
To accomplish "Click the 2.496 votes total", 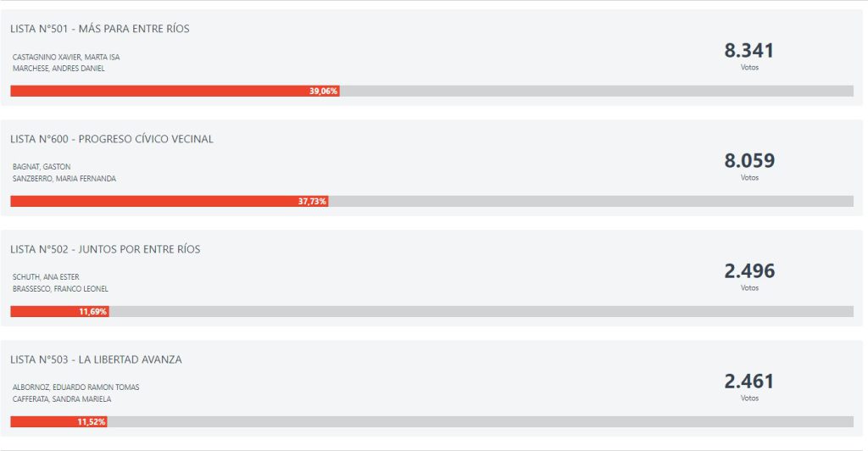I will (x=749, y=270).
